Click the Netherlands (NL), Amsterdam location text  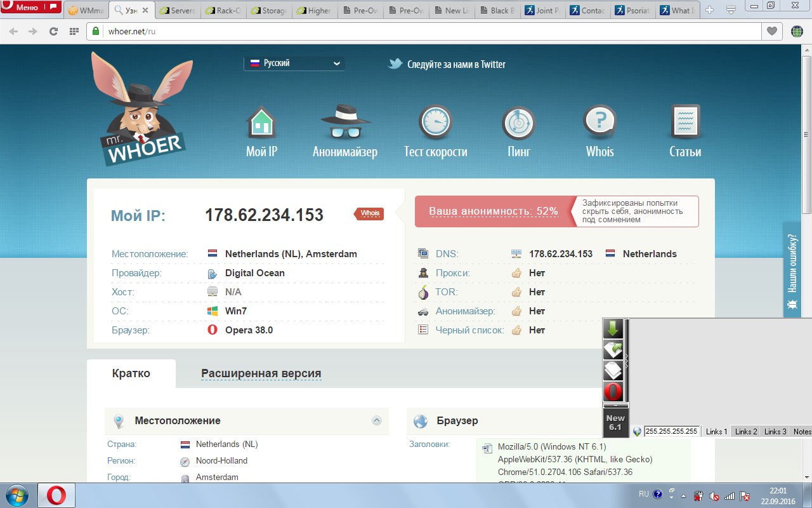pyautogui.click(x=291, y=254)
